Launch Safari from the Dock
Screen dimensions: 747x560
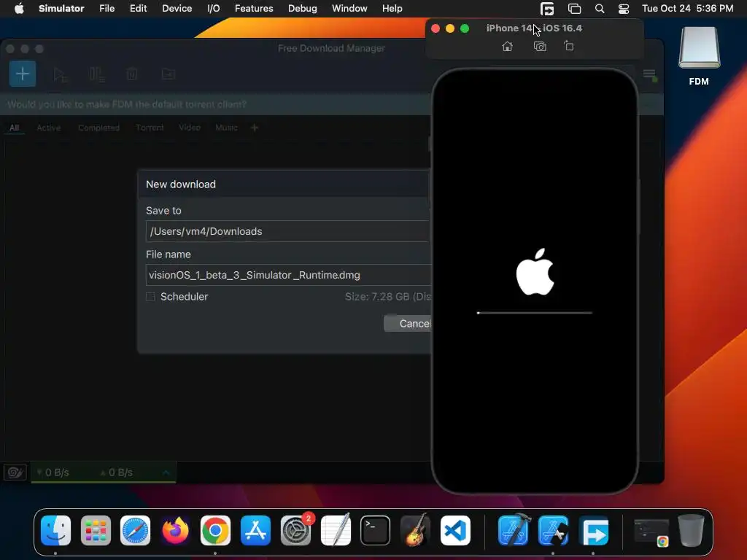click(x=135, y=531)
